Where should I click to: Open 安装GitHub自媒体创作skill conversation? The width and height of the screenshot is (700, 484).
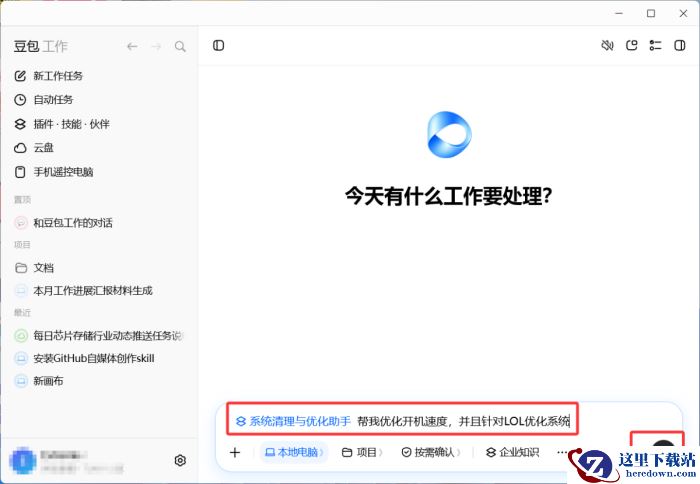[x=84, y=358]
